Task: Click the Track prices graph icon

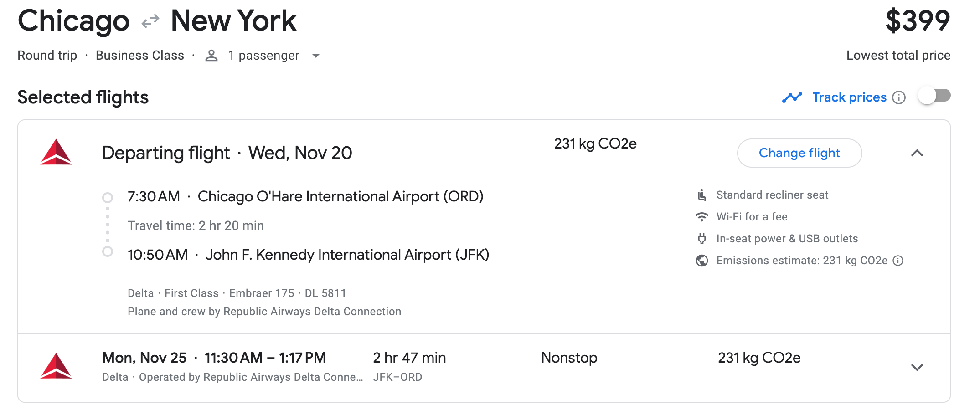Action: (x=792, y=97)
